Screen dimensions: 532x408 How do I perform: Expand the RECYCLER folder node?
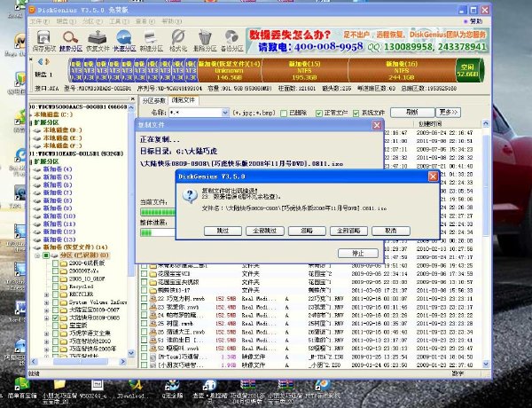coord(46,294)
